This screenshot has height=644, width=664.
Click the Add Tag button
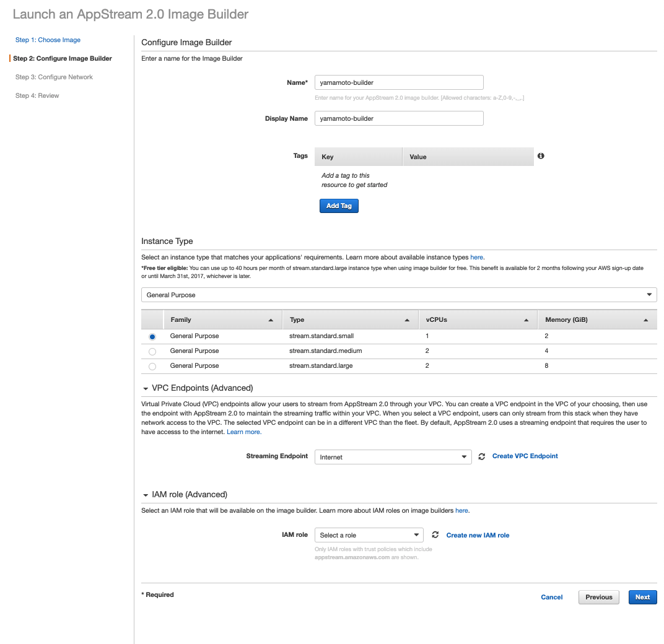tap(339, 206)
